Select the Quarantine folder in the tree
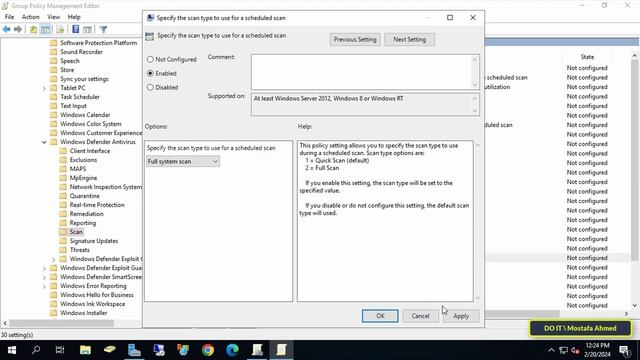Viewport: 640px width, 360px height. (84, 196)
